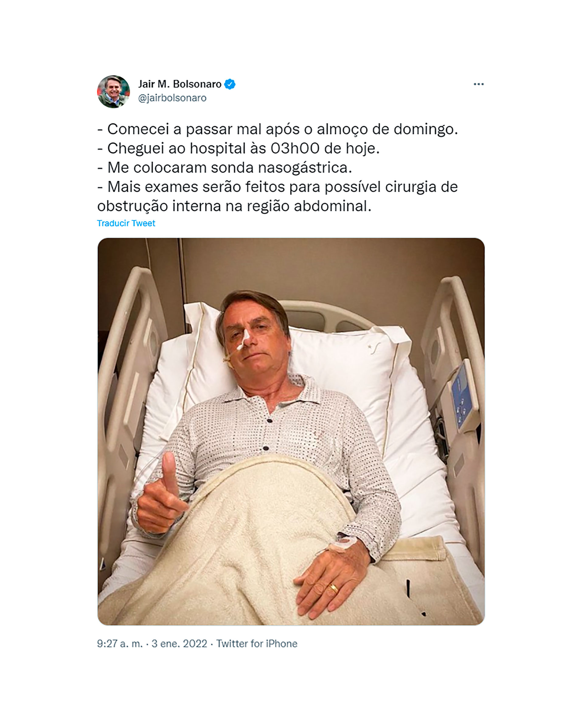Click the Traducir Tweet link
Viewport: 584px width, 728px height.
(126, 223)
